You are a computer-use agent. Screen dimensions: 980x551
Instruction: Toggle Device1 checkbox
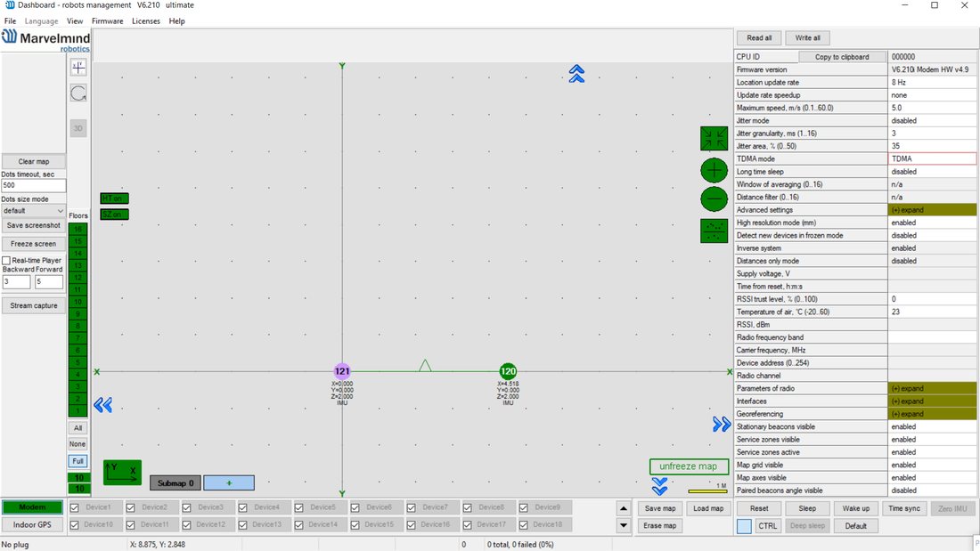75,508
